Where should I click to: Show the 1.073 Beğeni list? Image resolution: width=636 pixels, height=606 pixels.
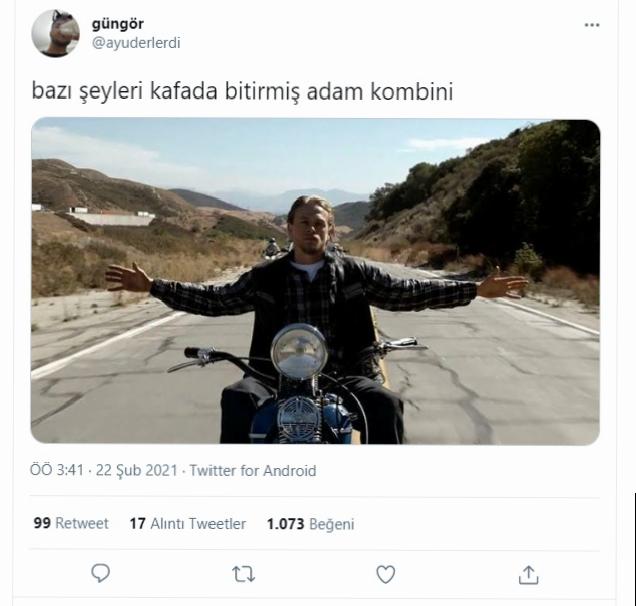coord(311,524)
